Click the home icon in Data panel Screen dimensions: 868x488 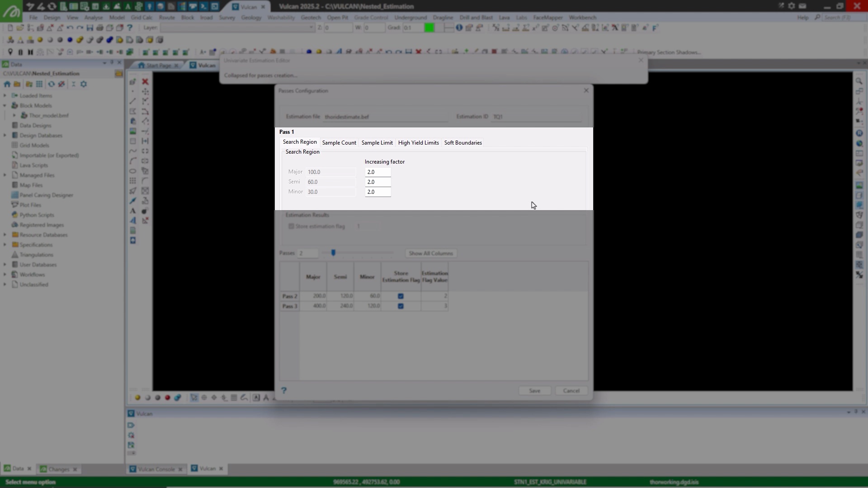(x=7, y=84)
